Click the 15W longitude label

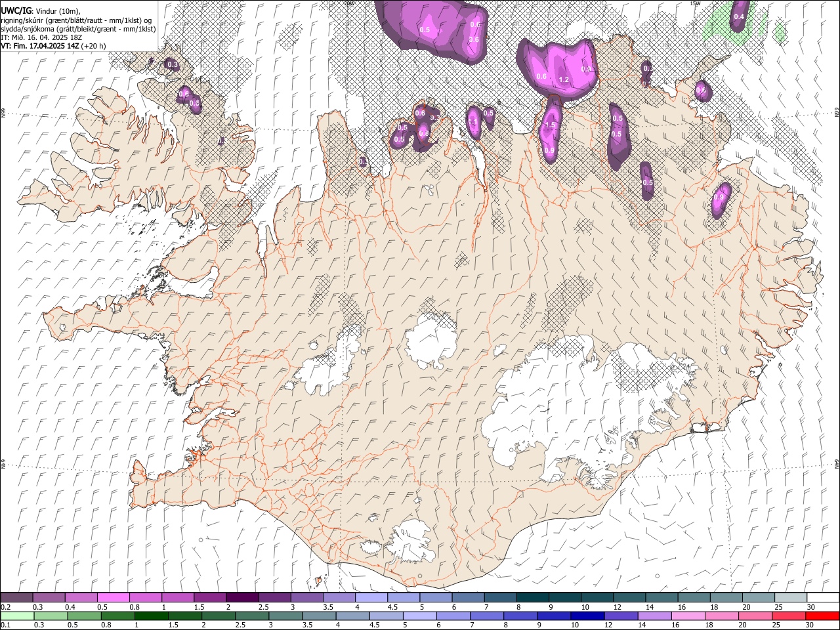[x=696, y=3]
